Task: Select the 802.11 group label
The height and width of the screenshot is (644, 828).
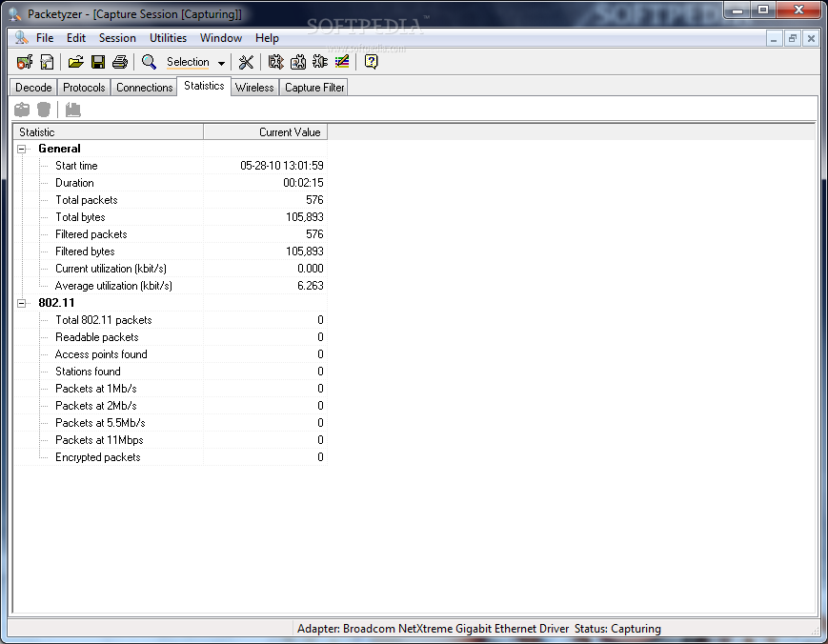Action: [56, 303]
